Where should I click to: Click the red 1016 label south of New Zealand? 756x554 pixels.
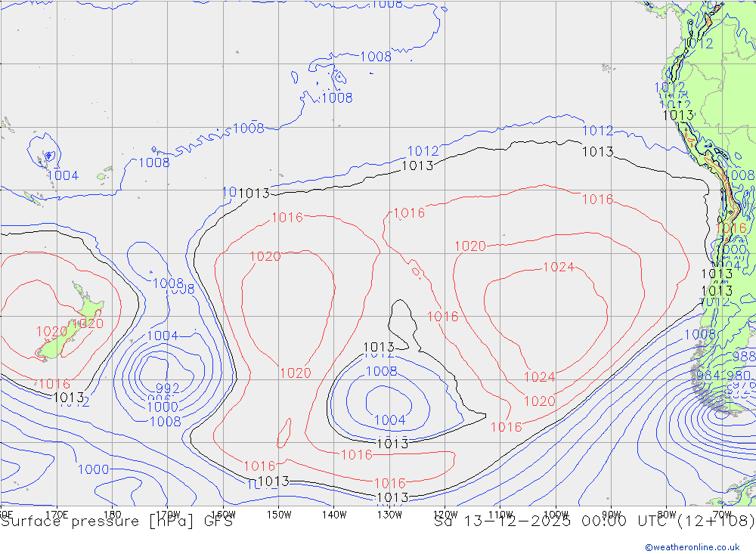54,384
